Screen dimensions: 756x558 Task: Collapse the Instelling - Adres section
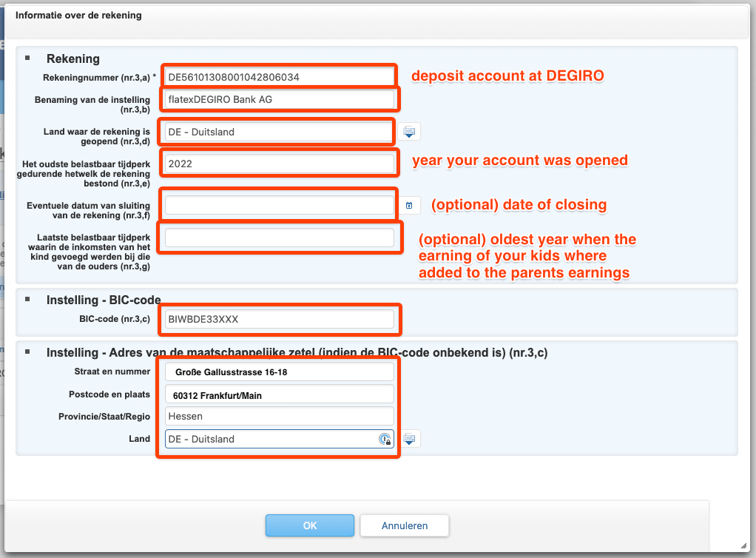pyautogui.click(x=28, y=352)
